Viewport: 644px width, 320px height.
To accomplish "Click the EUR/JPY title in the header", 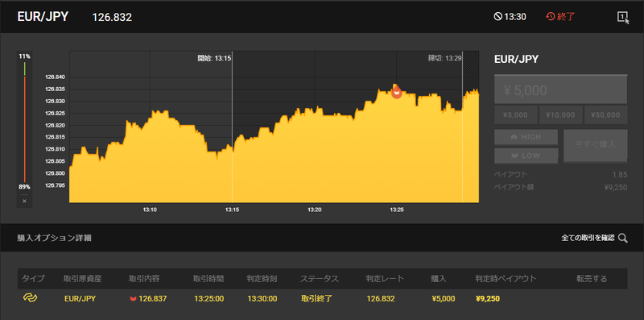I will (43, 17).
